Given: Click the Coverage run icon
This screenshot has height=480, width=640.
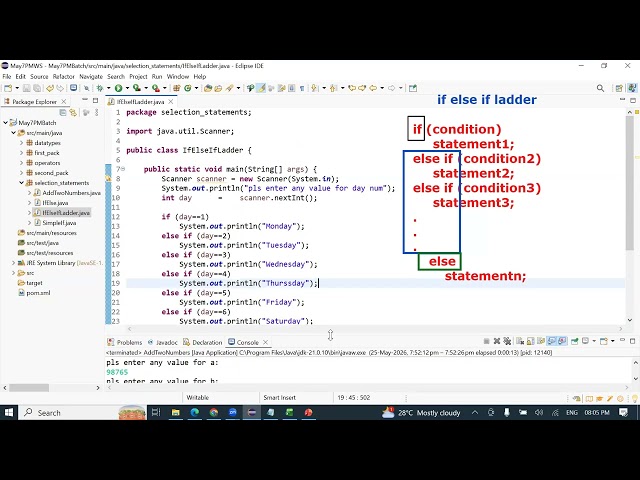Looking at the screenshot, I should 137,88.
